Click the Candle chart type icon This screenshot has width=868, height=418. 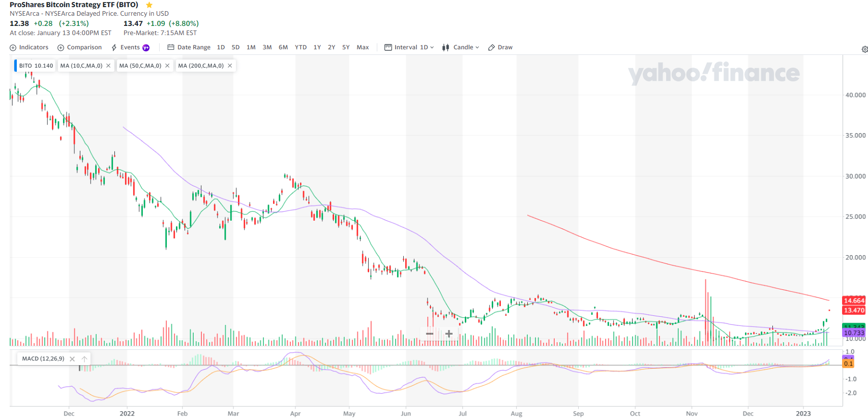[445, 47]
